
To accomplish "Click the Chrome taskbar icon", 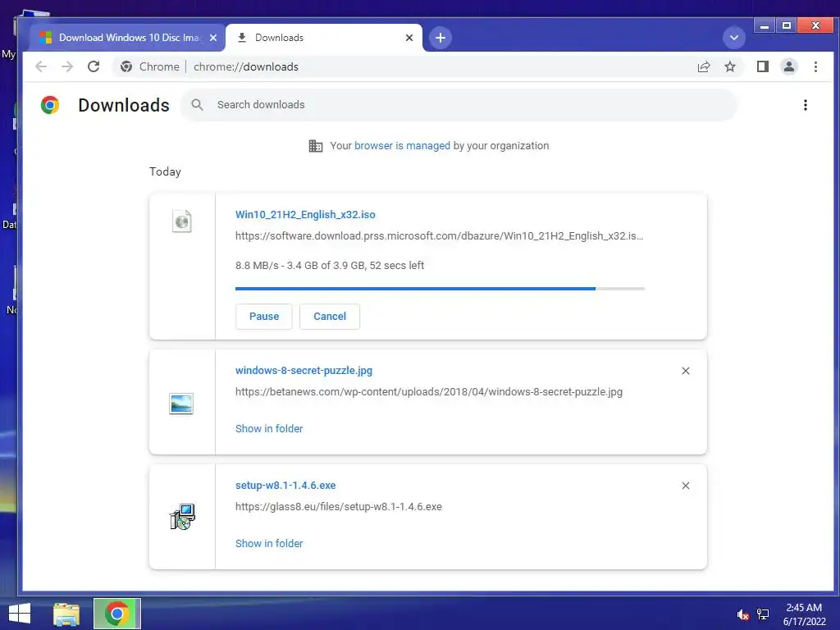I will click(116, 614).
